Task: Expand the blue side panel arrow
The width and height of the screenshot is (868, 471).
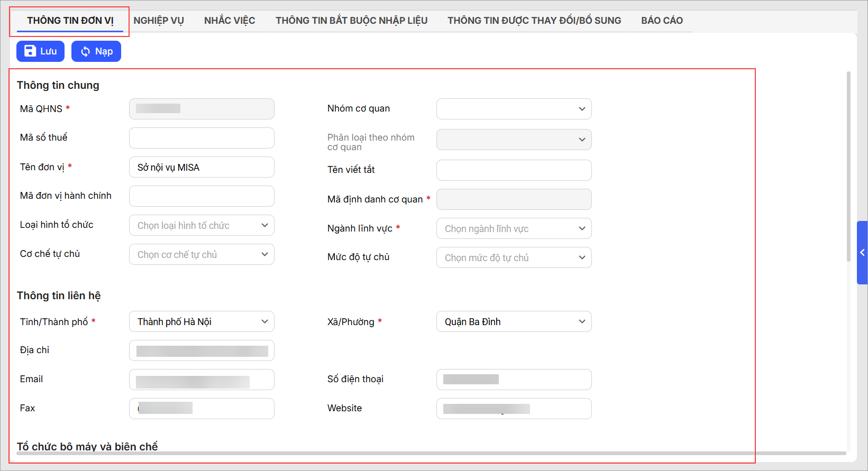Action: point(862,253)
